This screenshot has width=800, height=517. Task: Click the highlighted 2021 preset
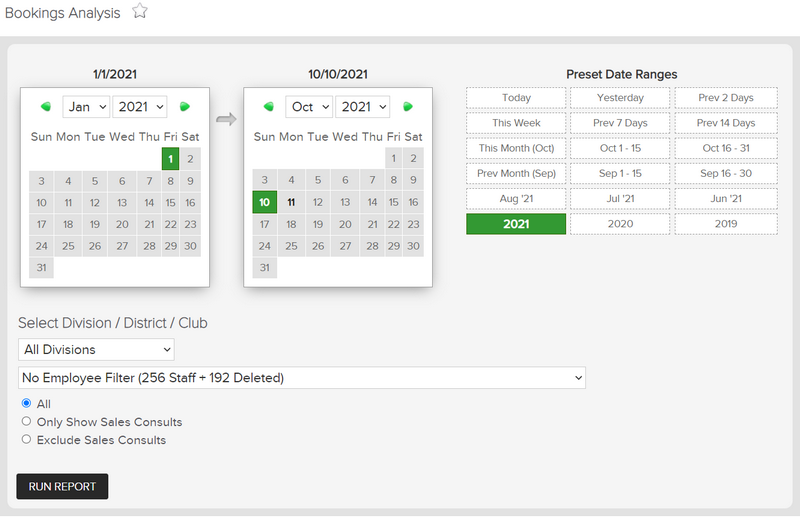tap(516, 224)
